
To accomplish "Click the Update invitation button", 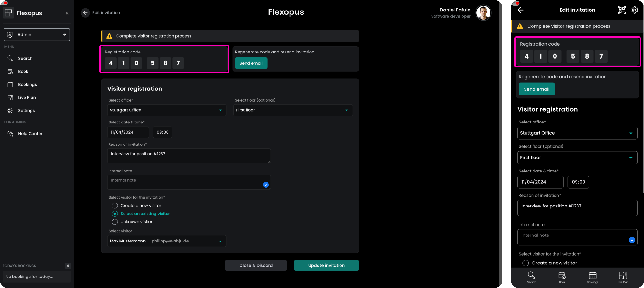I will pos(326,265).
